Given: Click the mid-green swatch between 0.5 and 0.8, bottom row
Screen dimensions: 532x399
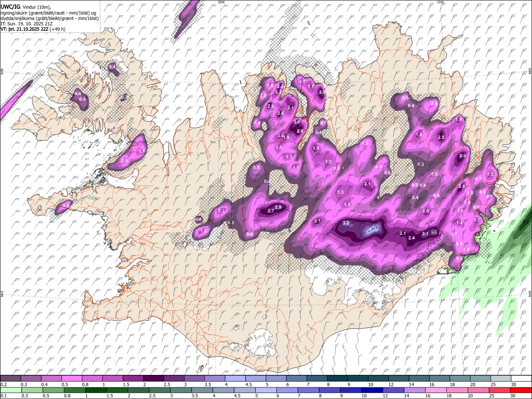Looking at the screenshot, I should [x=53, y=390].
